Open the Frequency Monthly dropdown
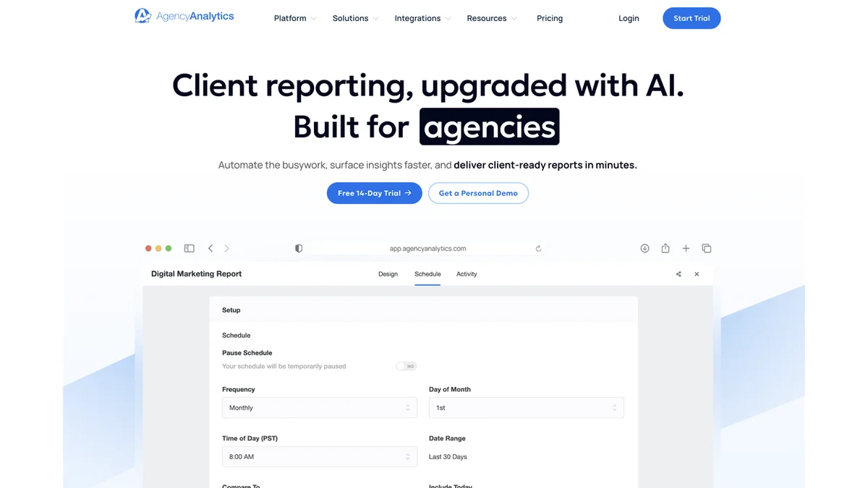This screenshot has height=488, width=868. [320, 408]
